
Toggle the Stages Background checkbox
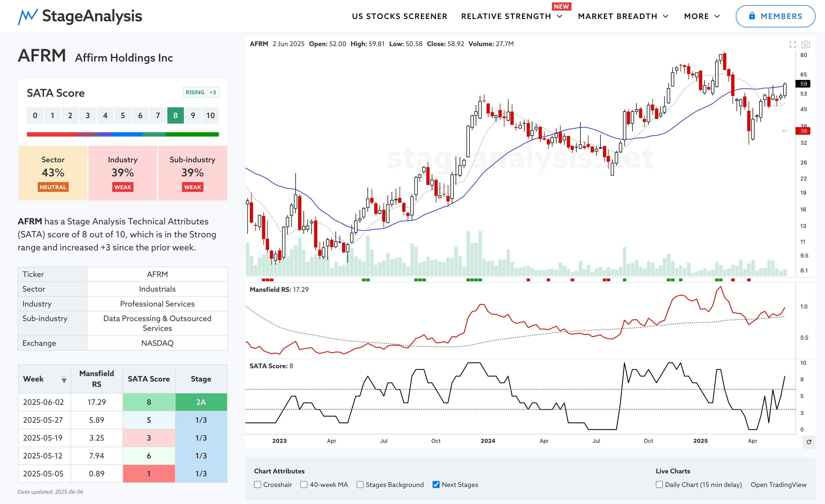click(x=360, y=484)
